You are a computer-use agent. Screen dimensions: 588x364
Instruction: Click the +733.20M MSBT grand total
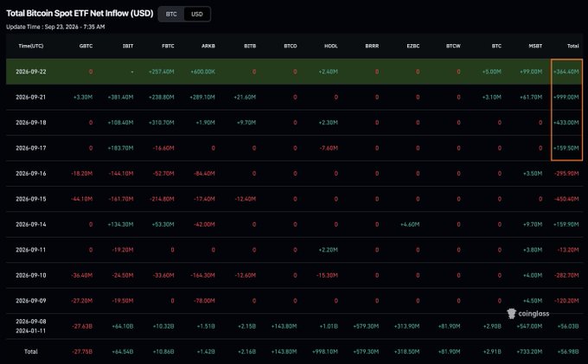(x=529, y=352)
